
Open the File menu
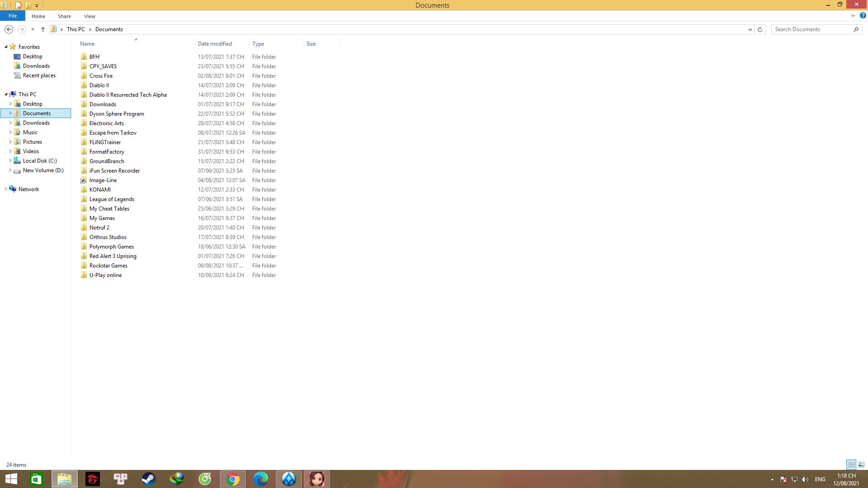(x=13, y=16)
